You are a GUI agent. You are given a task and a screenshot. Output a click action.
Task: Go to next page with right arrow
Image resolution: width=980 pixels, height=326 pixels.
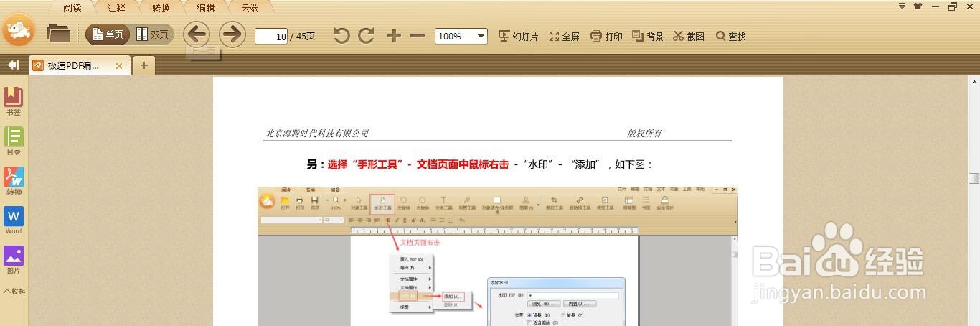pyautogui.click(x=232, y=34)
